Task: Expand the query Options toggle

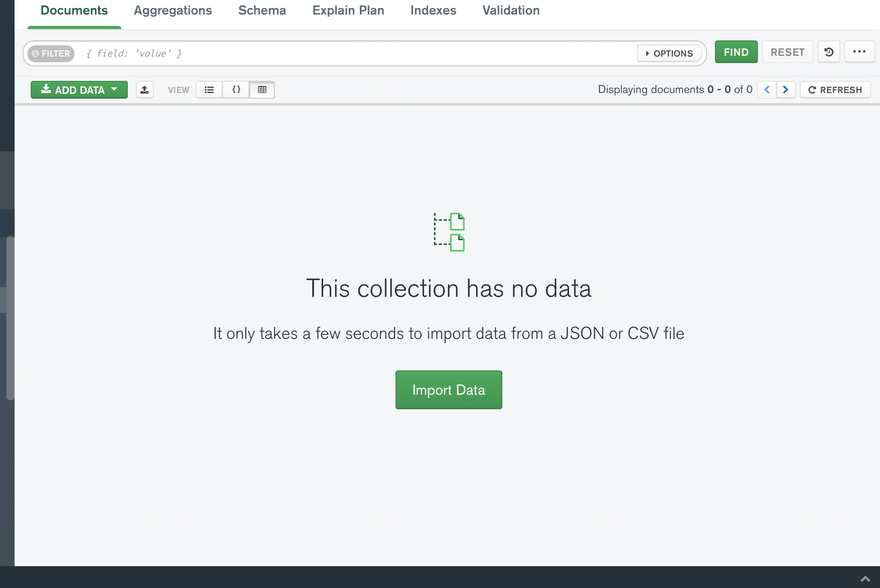Action: pyautogui.click(x=669, y=53)
